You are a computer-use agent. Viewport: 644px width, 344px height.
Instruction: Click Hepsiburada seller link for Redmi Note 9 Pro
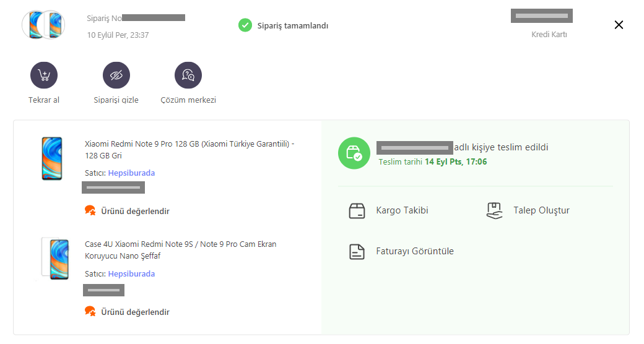[131, 173]
